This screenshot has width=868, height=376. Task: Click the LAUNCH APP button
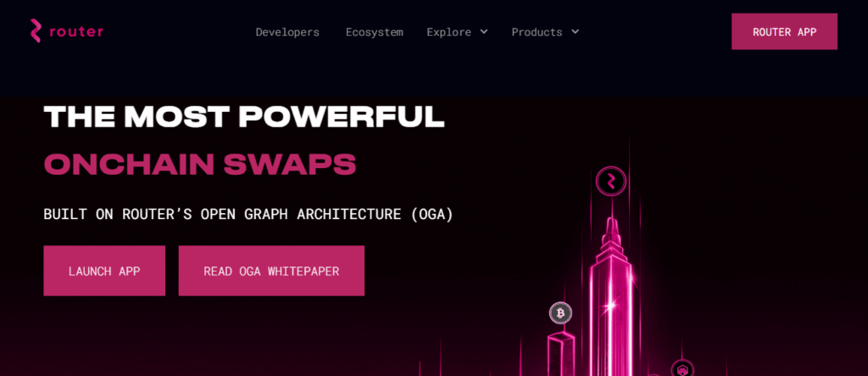pyautogui.click(x=104, y=271)
